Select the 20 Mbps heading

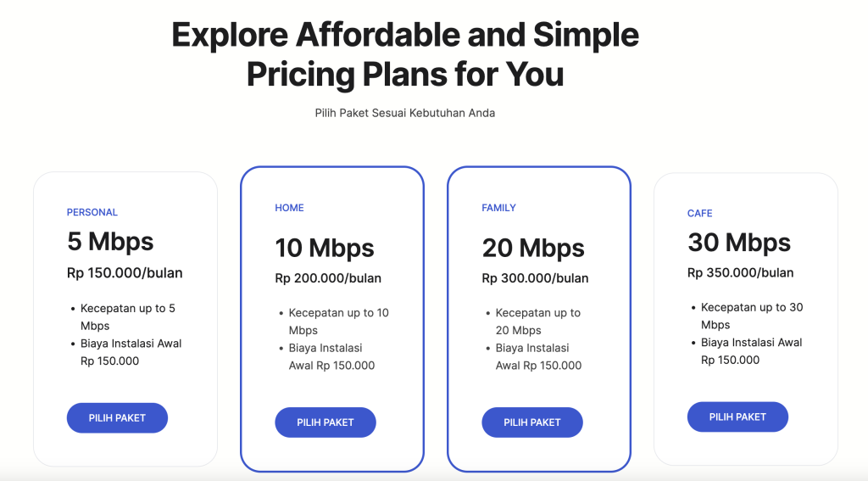(533, 248)
